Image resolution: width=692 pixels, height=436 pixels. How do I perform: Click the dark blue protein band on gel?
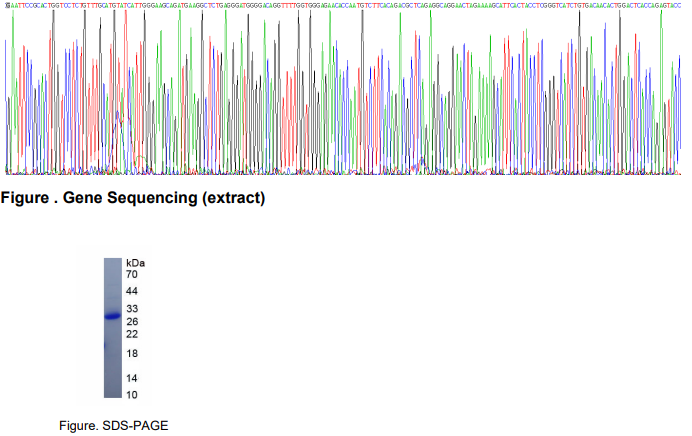[112, 316]
